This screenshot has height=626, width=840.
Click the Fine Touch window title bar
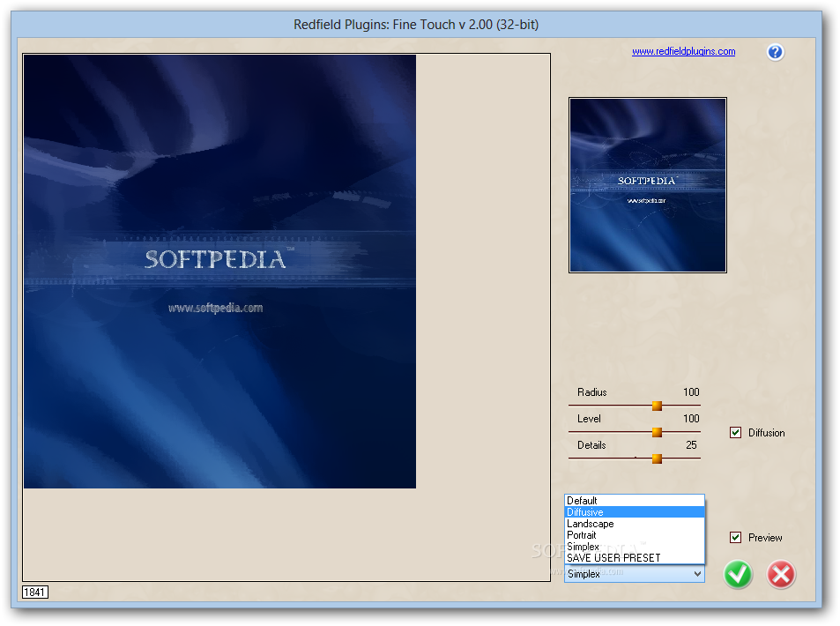pyautogui.click(x=416, y=25)
